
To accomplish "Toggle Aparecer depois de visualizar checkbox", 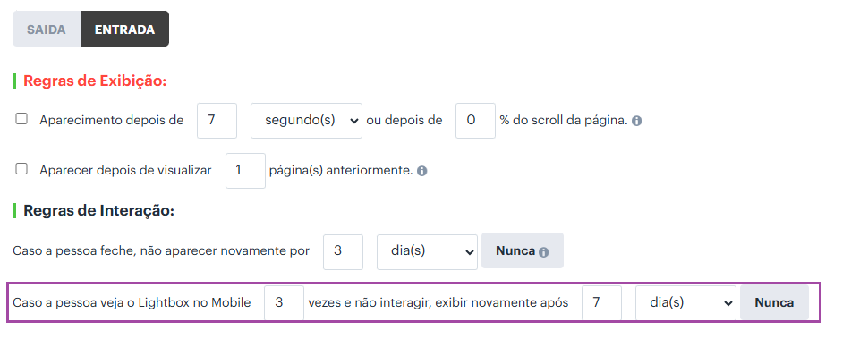I will pos(21,169).
